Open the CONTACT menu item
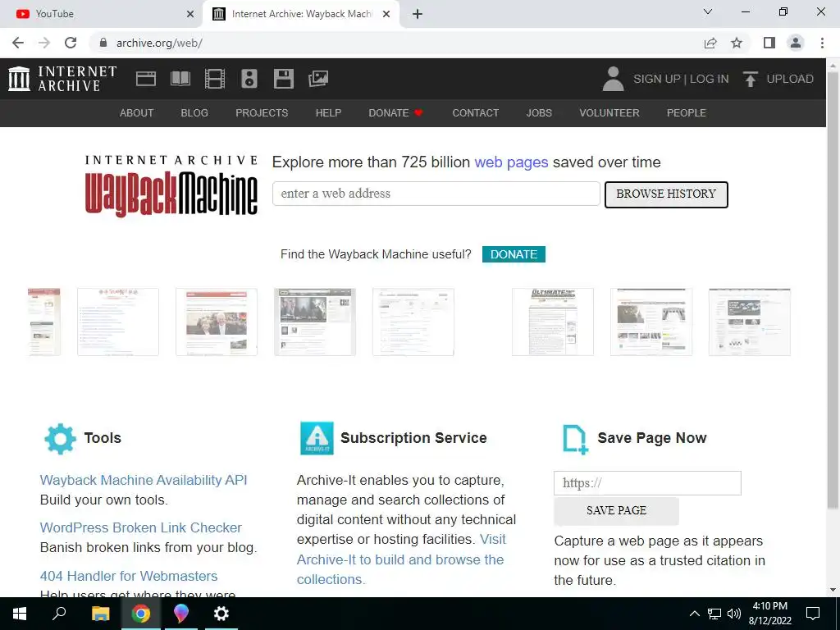The image size is (840, 630). tap(475, 113)
